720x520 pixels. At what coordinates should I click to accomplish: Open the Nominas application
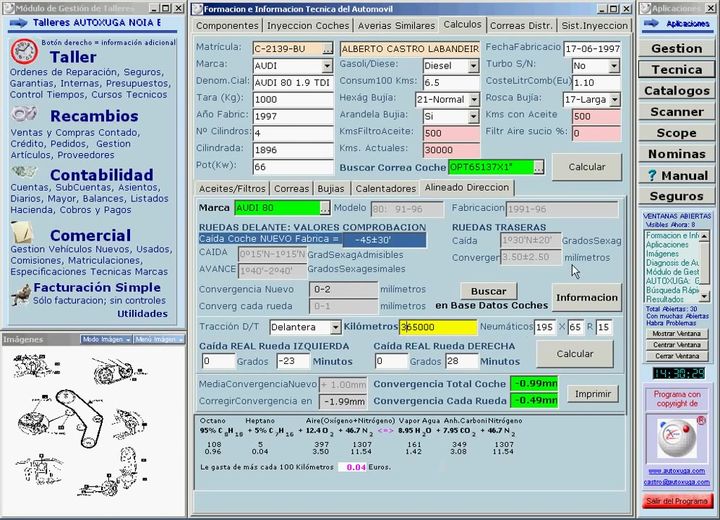(x=676, y=154)
